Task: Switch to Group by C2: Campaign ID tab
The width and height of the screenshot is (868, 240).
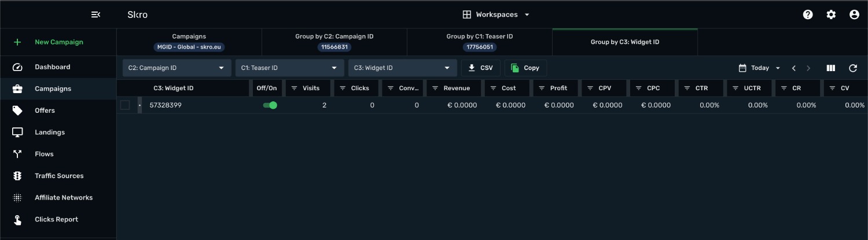Action: tap(334, 42)
